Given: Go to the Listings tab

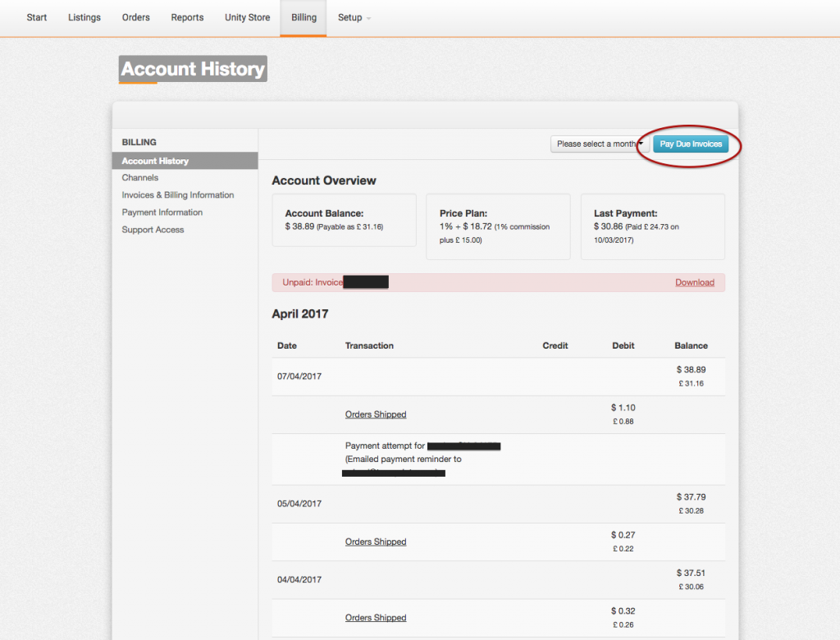Looking at the screenshot, I should pyautogui.click(x=84, y=17).
